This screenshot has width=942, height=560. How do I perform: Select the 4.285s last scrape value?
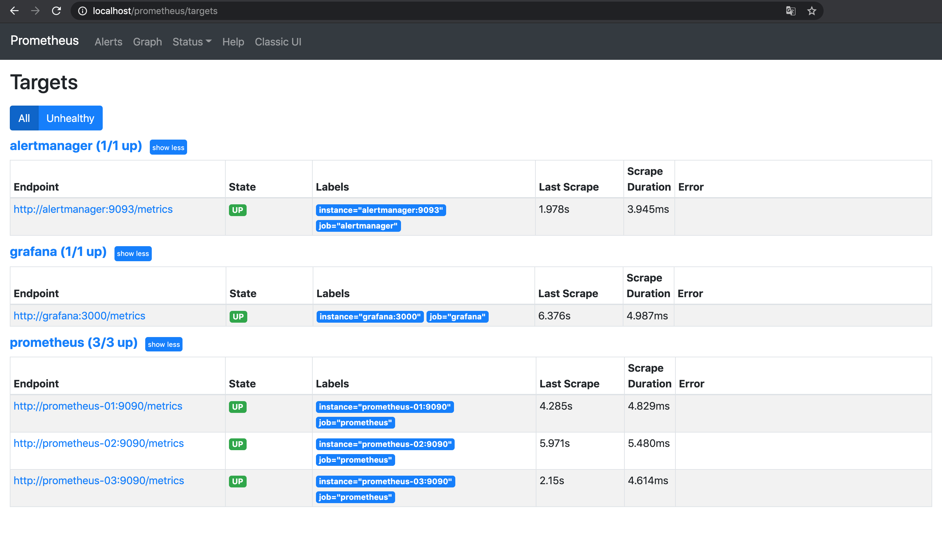pos(556,406)
